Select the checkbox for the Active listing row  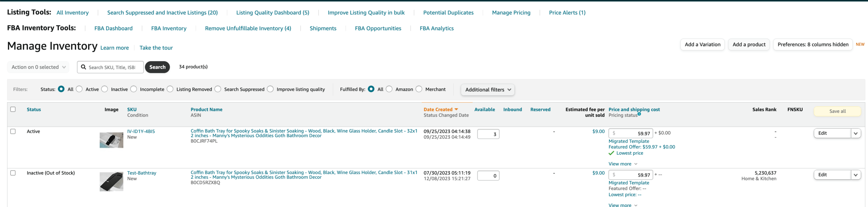13,131
